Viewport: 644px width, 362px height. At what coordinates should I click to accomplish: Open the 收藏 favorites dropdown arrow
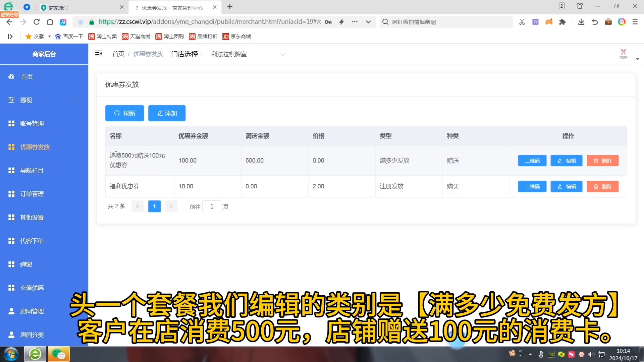point(49,37)
